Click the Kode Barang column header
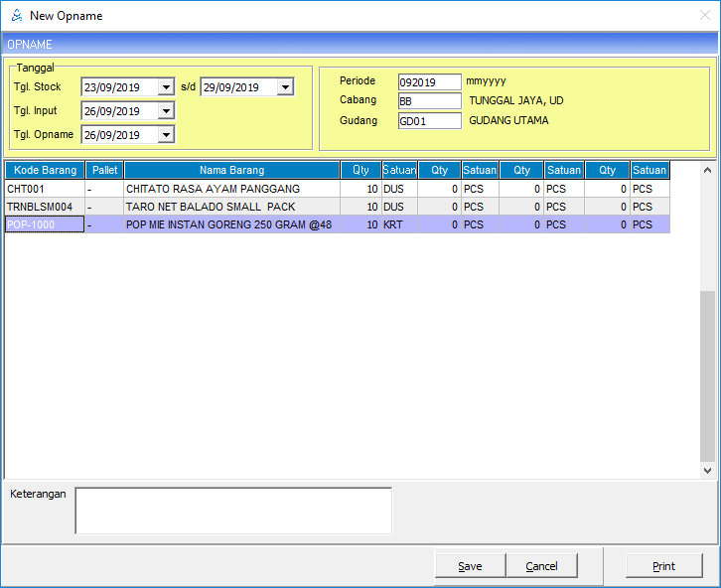This screenshot has width=721, height=588. tap(45, 170)
